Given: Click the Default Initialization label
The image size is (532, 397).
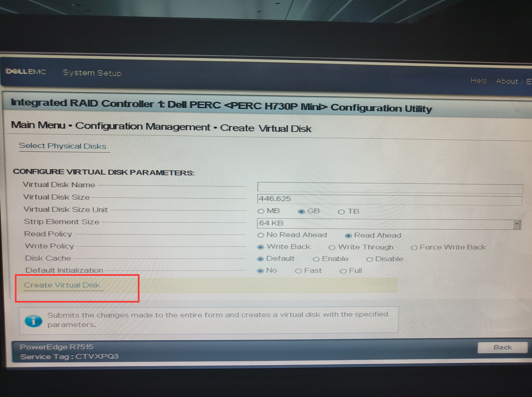Looking at the screenshot, I should click(64, 270).
